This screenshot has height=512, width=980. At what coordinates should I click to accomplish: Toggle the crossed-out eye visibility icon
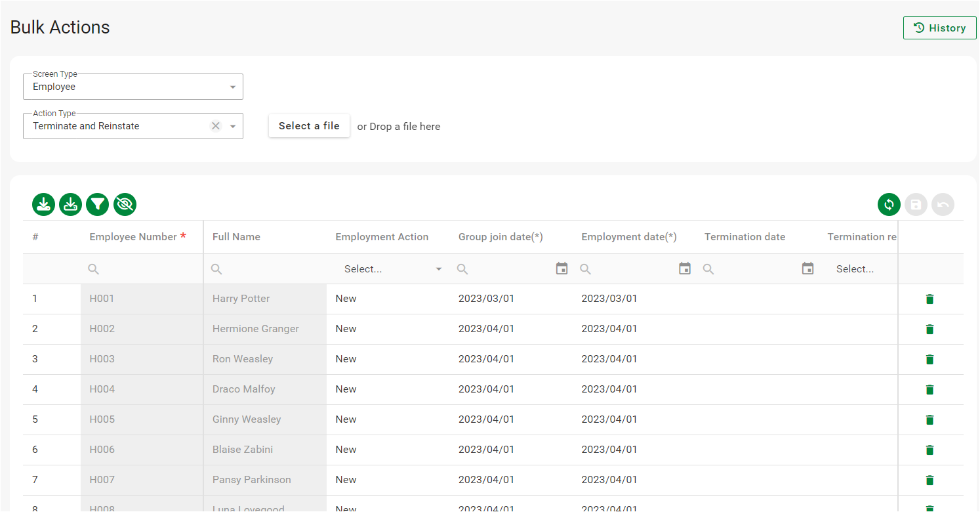[x=125, y=205]
